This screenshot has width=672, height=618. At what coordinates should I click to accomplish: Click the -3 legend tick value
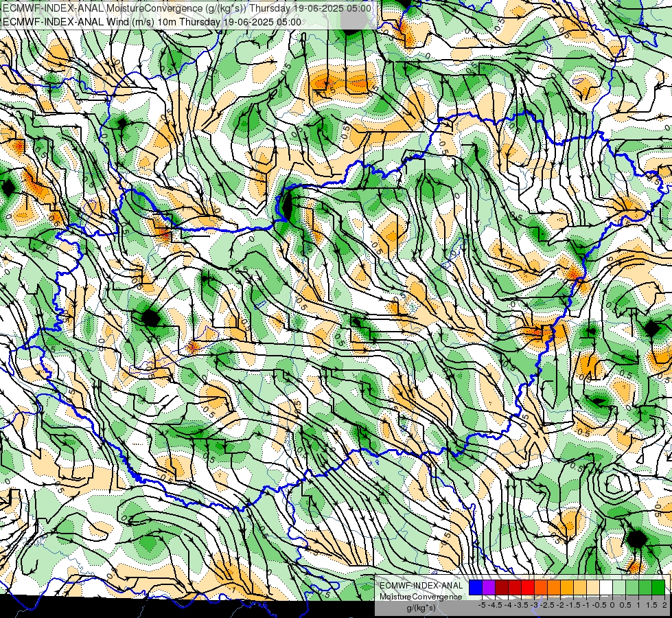click(x=535, y=605)
